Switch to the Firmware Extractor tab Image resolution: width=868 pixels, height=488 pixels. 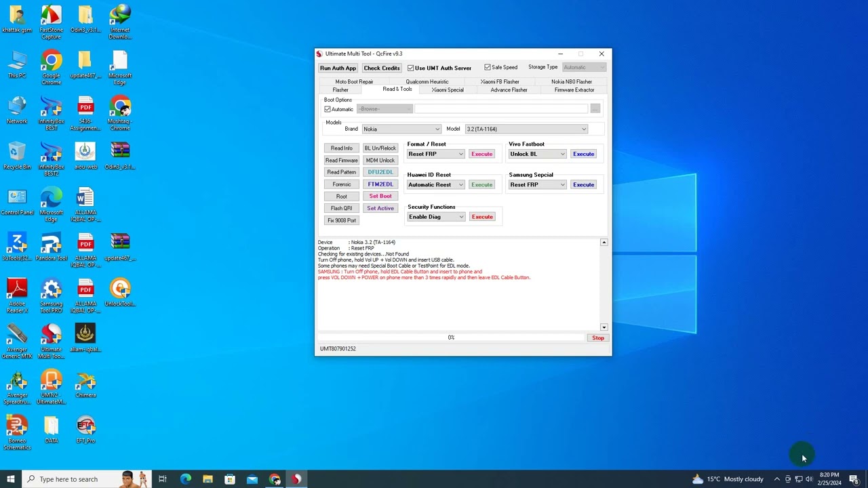574,89
